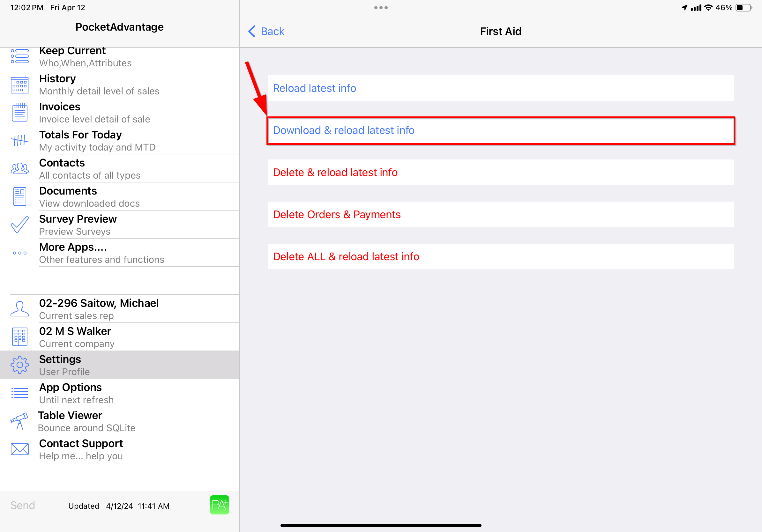Tap Download & reload latest info

500,130
